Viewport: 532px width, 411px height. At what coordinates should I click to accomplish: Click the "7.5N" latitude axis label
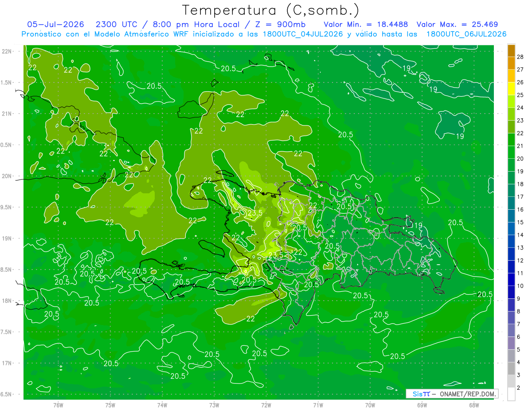[7, 332]
